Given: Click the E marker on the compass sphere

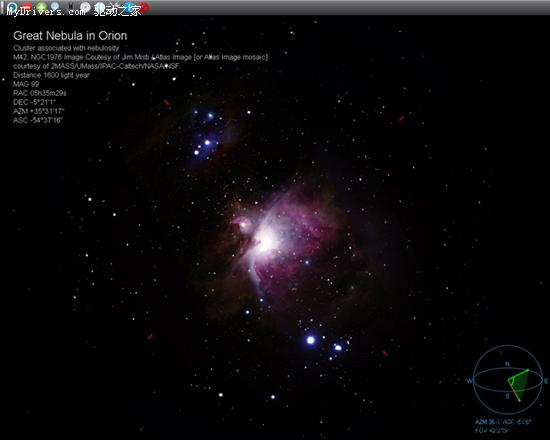Looking at the screenshot, I should click(545, 381).
